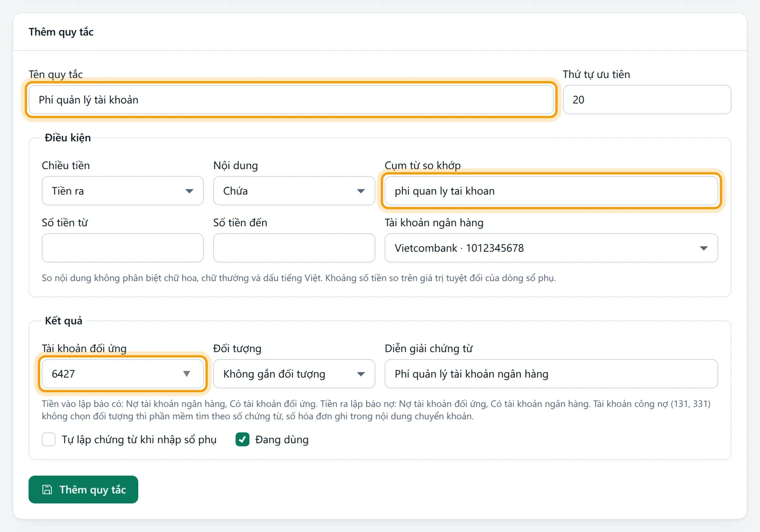Click the arrow icon in Nội dung dropdown

361,191
